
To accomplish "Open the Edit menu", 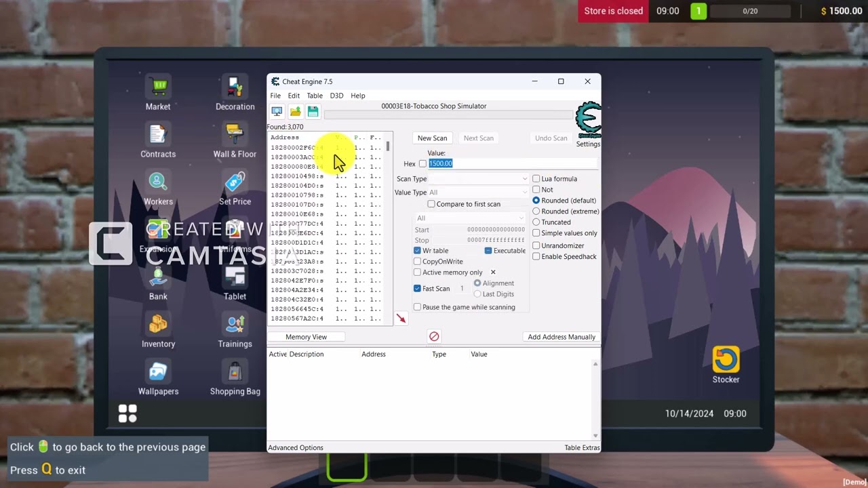I will (x=294, y=96).
